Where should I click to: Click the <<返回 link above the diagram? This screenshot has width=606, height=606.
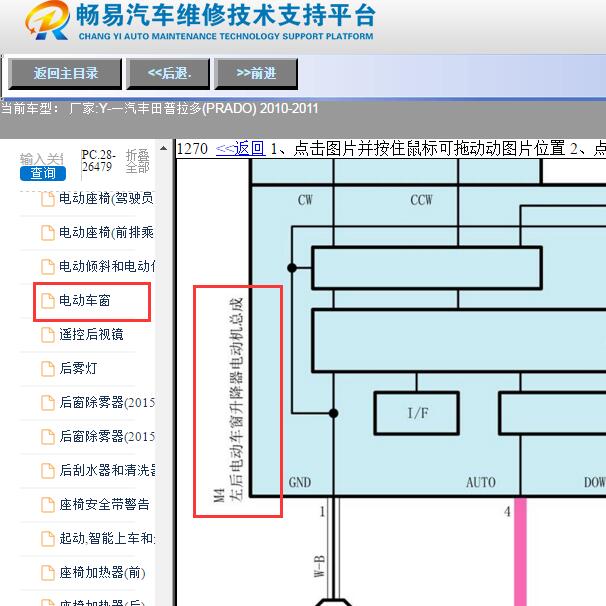click(x=240, y=149)
